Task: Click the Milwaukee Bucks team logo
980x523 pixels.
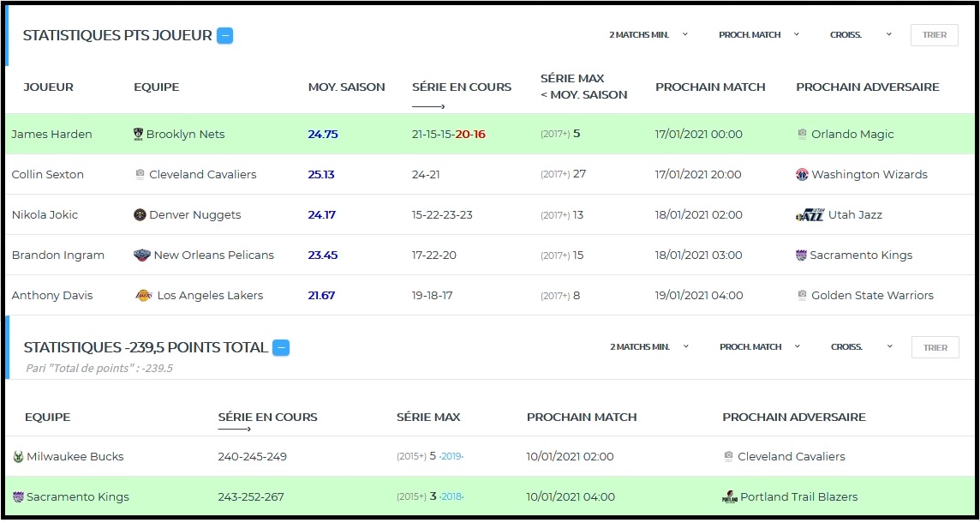Action: tap(18, 457)
